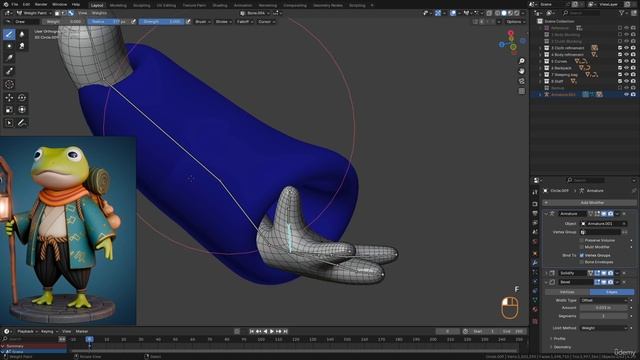Select the Vertices bevel affect button
Image resolution: width=640 pixels, height=360 pixels.
[567, 292]
